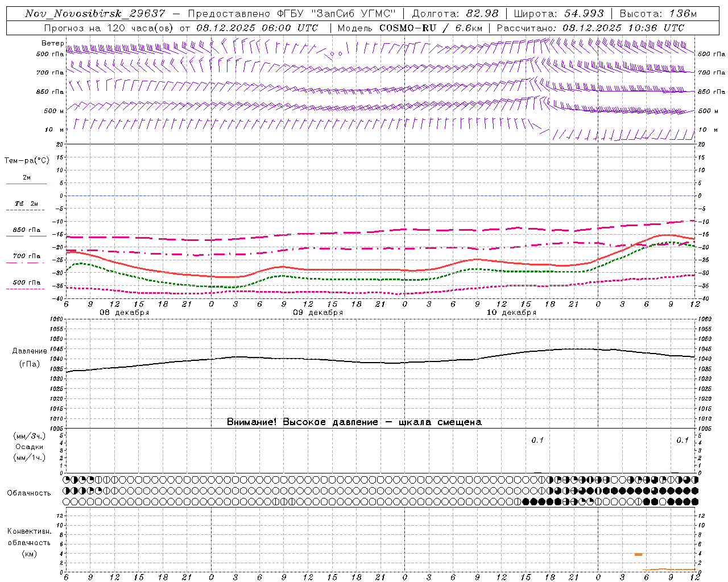The height and width of the screenshot is (582, 728).
Task: Click the Конвективн. panel label
Action: pyautogui.click(x=29, y=531)
